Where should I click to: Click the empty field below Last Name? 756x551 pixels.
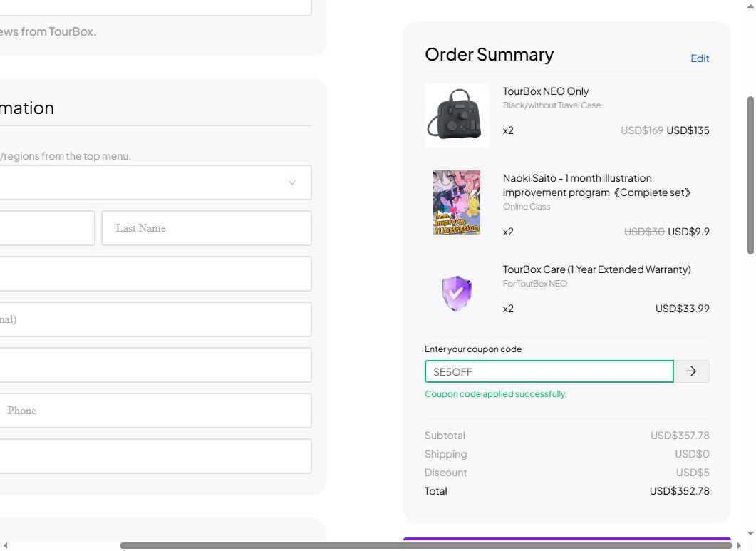point(155,274)
